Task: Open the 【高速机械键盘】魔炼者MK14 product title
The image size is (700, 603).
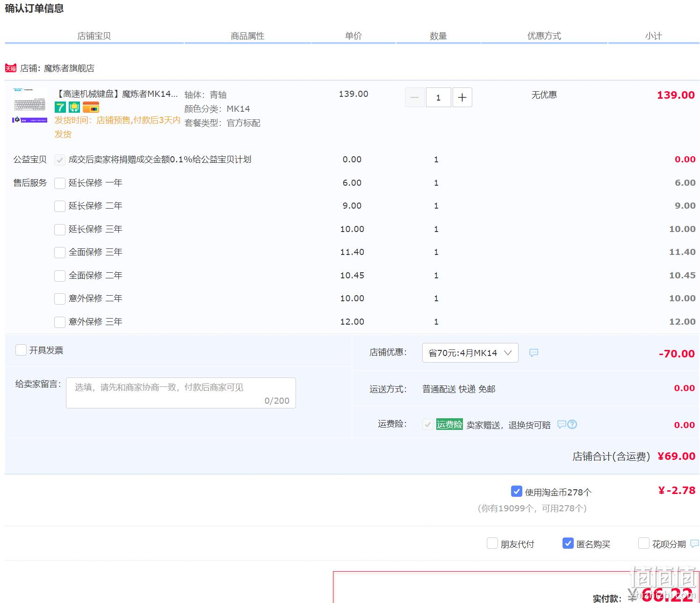Action: (x=116, y=94)
